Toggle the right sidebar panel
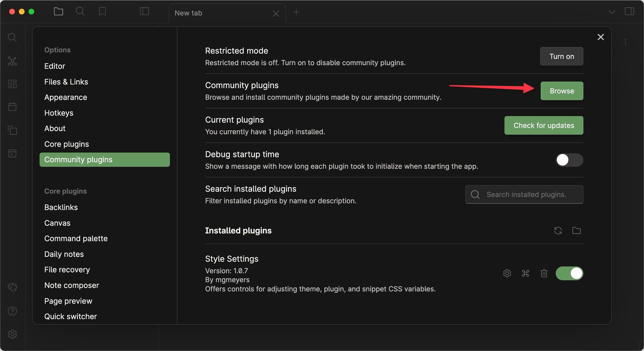Image resolution: width=644 pixels, height=351 pixels. (x=629, y=12)
